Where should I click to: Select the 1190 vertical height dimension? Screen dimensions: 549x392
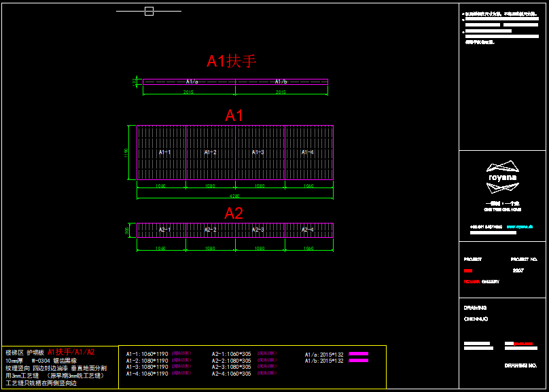click(126, 153)
